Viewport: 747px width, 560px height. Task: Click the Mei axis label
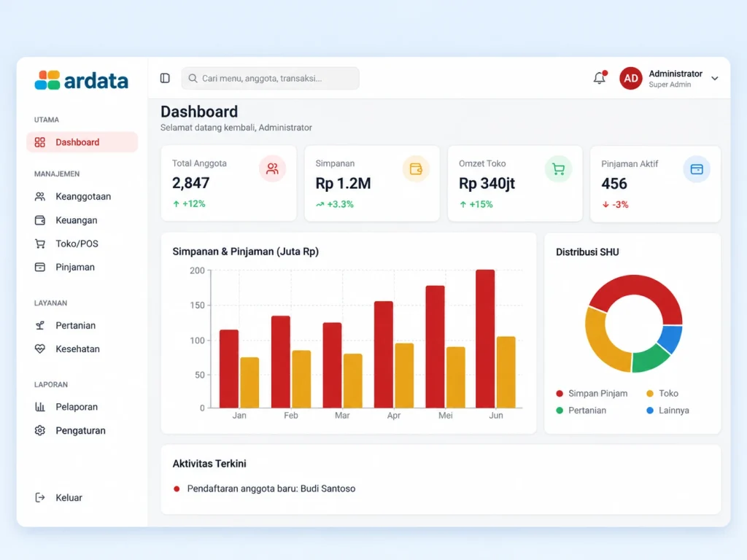coord(446,415)
